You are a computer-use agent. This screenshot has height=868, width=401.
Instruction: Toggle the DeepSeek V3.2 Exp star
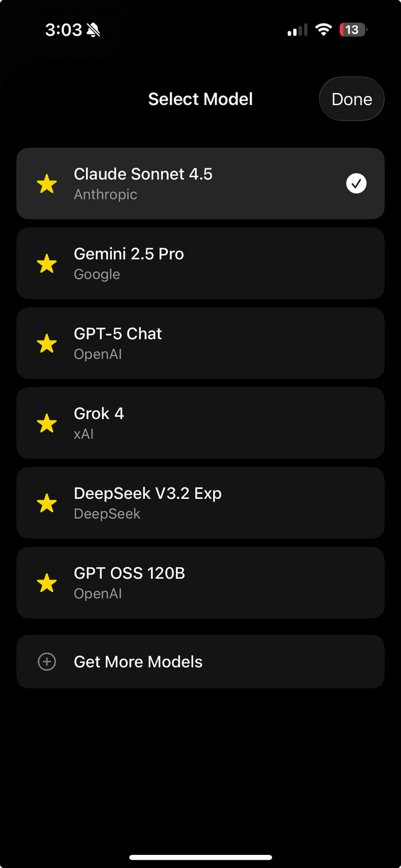pos(47,503)
